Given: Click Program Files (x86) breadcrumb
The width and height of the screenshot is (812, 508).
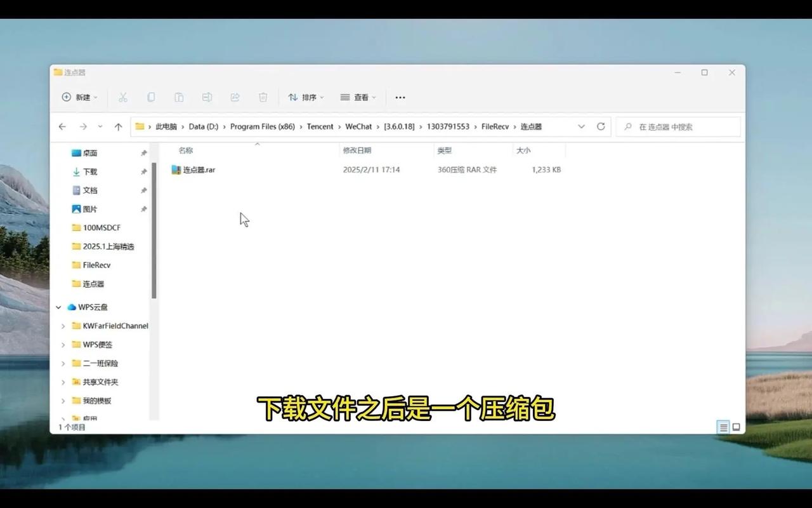Looking at the screenshot, I should point(263,126).
